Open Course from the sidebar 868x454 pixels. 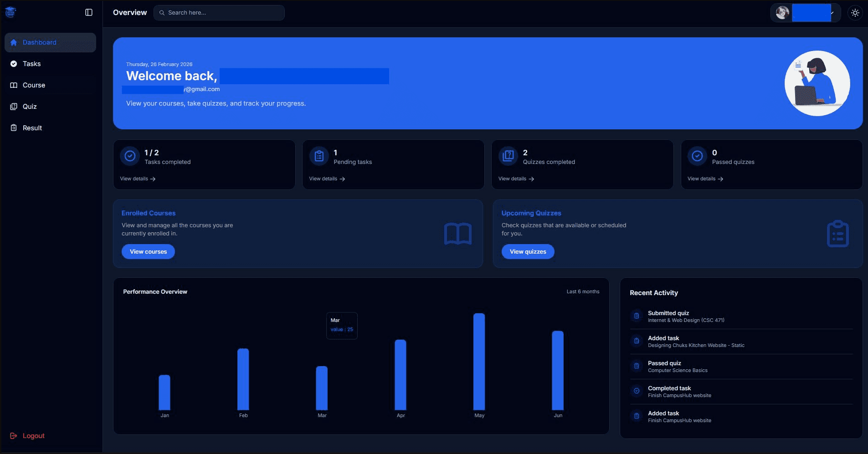tap(50, 85)
